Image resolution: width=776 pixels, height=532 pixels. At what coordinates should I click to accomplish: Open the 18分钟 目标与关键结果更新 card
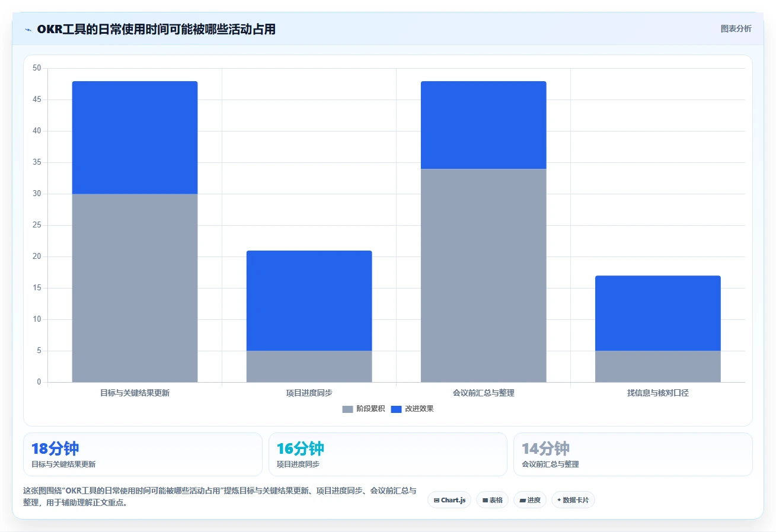click(143, 454)
